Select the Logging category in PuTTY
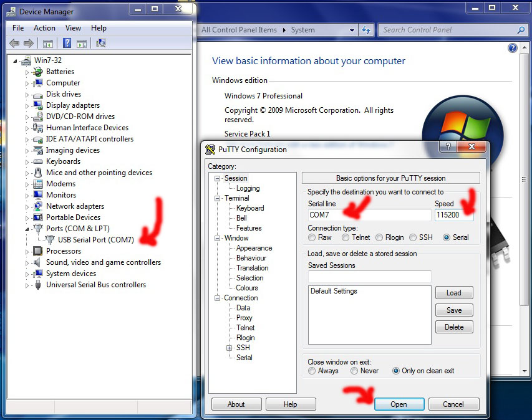This screenshot has height=420, width=532. (248, 188)
